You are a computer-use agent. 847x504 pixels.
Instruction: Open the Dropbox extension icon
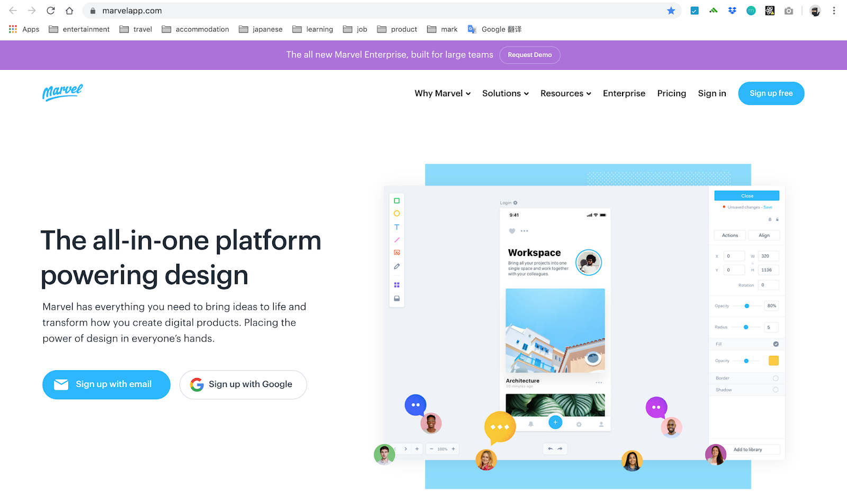coord(732,11)
